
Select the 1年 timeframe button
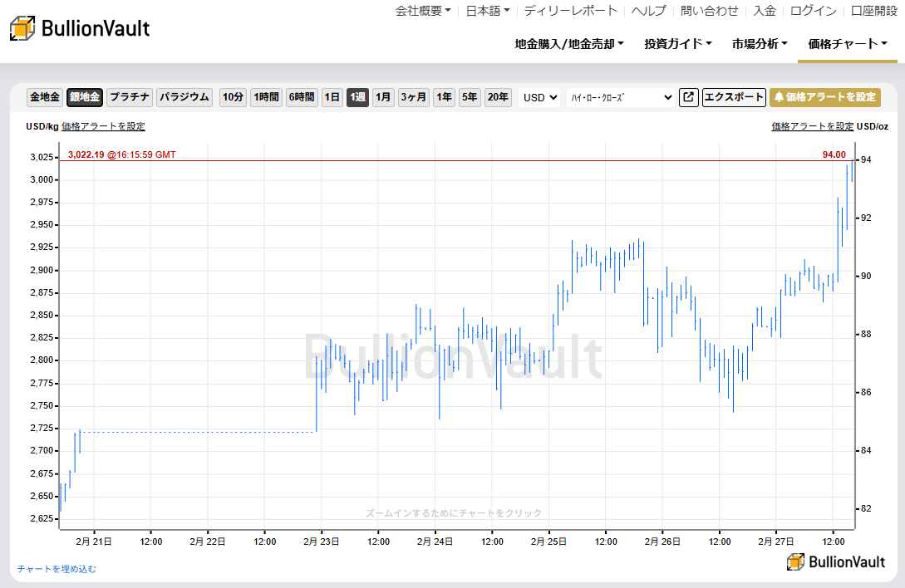click(444, 97)
